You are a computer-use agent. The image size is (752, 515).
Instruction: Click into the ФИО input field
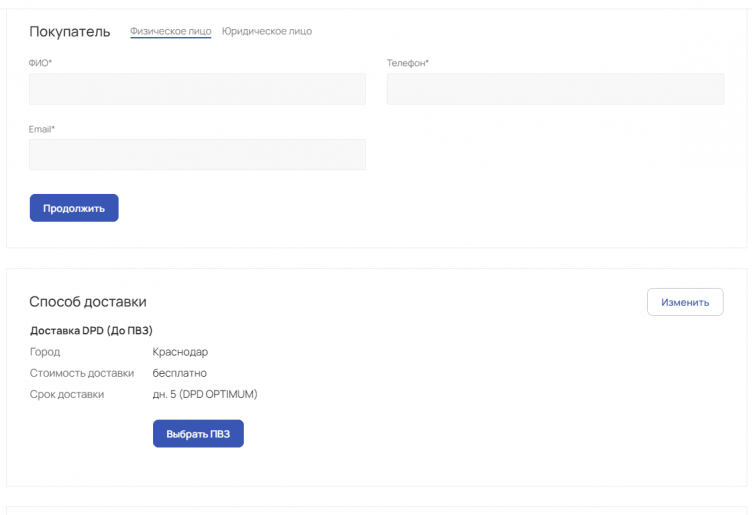[x=197, y=89]
